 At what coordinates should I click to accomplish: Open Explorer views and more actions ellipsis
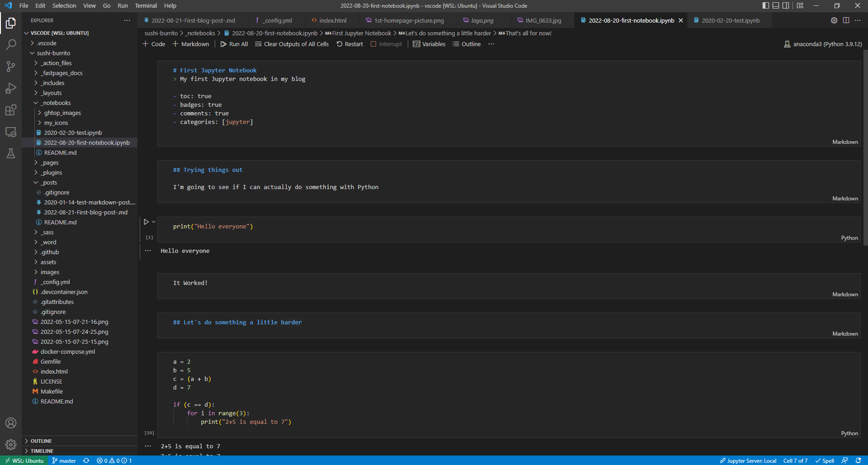(127, 20)
